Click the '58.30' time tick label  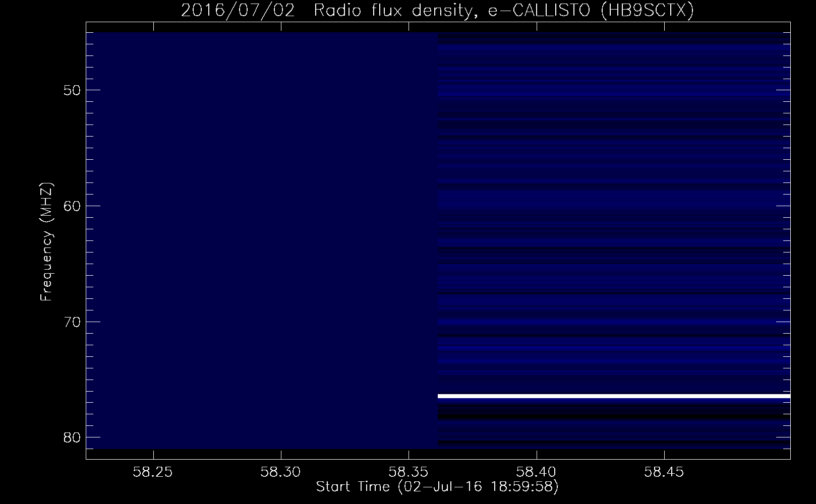(281, 472)
